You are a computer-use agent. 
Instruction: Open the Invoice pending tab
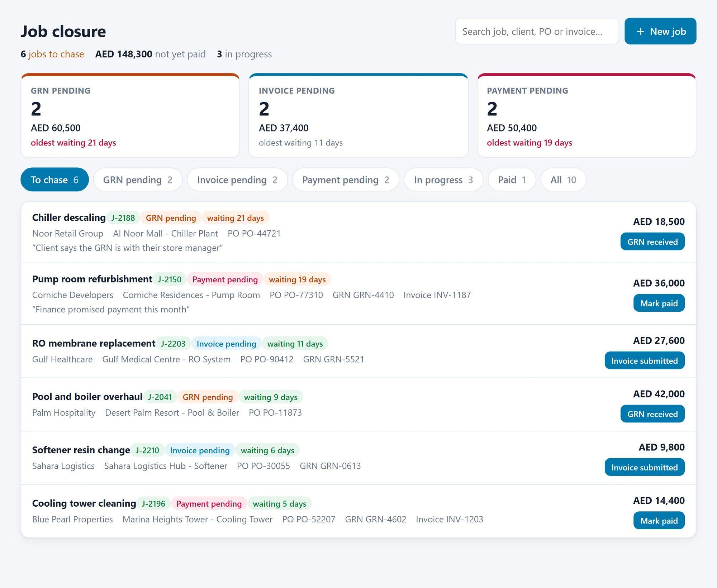click(237, 180)
